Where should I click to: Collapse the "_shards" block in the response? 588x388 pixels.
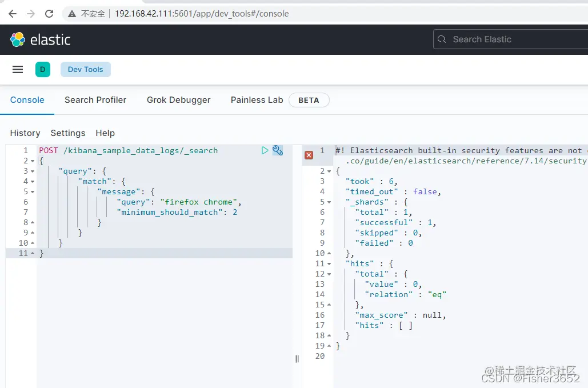coord(329,202)
